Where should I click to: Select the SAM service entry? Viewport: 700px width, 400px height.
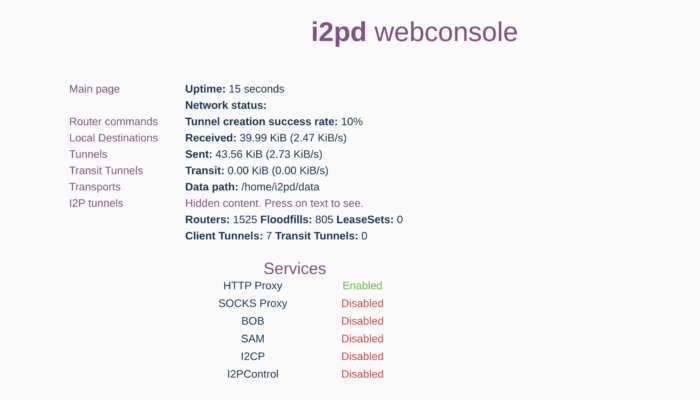(252, 338)
